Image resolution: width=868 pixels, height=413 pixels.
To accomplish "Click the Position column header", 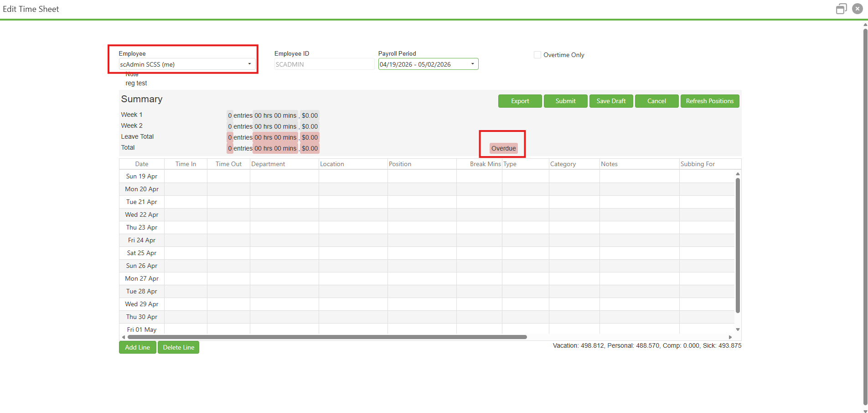I will (422, 164).
